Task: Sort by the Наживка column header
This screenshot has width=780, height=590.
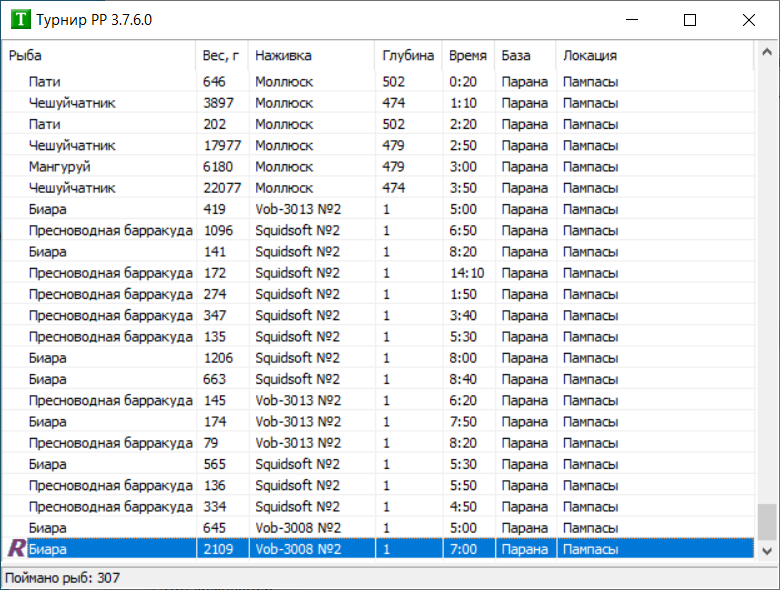Action: 311,55
